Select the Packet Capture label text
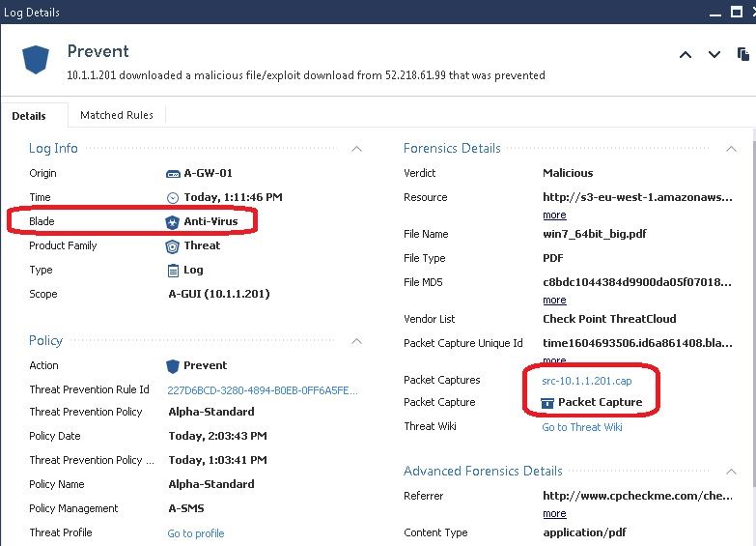 [439, 402]
